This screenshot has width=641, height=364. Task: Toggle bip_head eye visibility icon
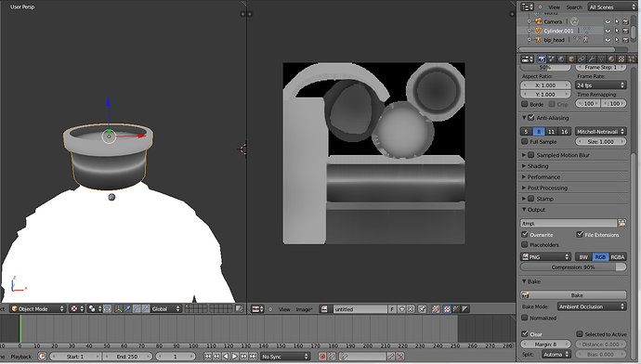point(608,40)
